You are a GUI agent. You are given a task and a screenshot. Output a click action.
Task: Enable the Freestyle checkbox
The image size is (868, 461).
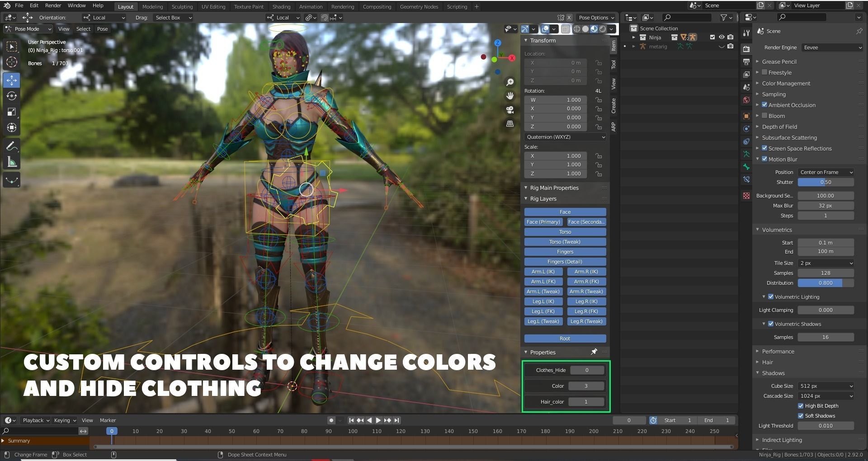[x=764, y=72]
